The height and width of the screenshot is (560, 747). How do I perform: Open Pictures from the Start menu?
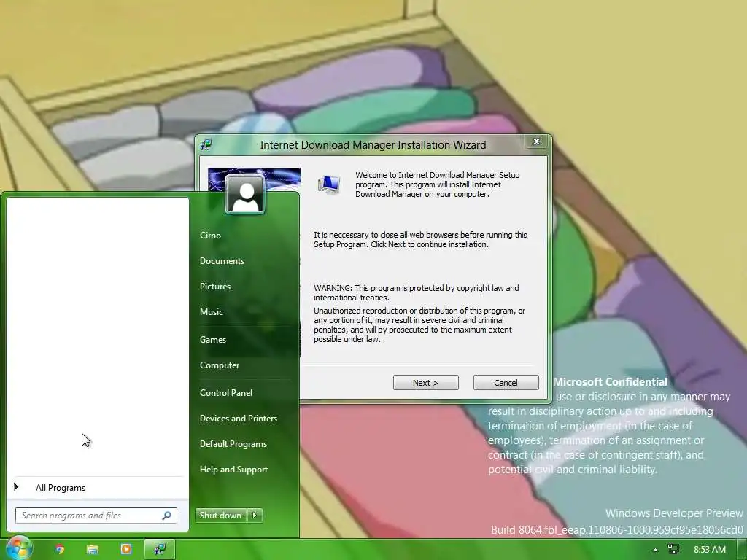[x=215, y=286]
